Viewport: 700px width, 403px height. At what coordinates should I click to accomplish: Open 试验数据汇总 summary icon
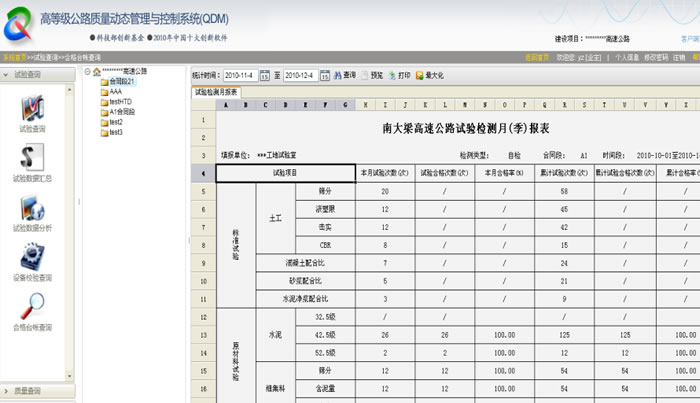click(32, 158)
